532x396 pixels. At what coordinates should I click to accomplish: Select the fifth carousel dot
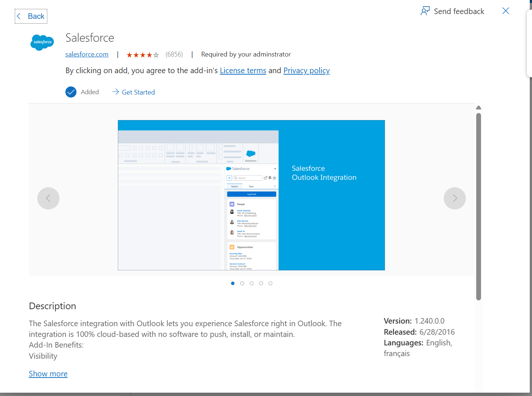tap(270, 283)
